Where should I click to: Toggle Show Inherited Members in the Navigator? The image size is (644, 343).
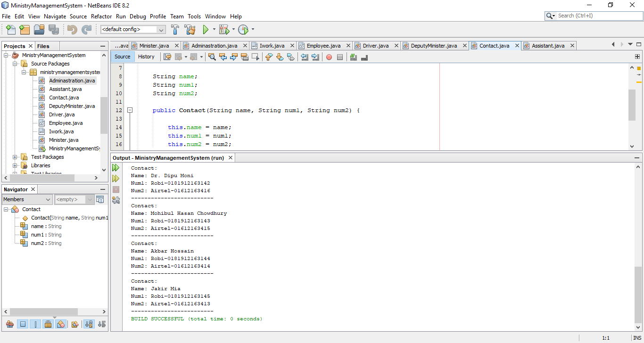pyautogui.click(x=9, y=324)
